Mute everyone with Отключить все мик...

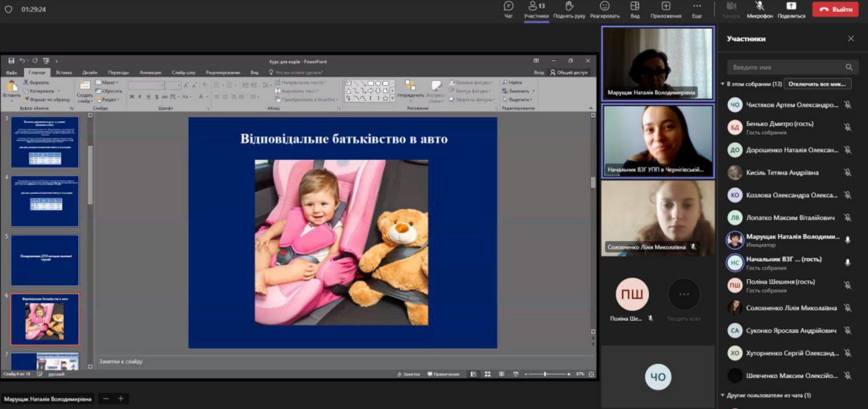(x=817, y=84)
